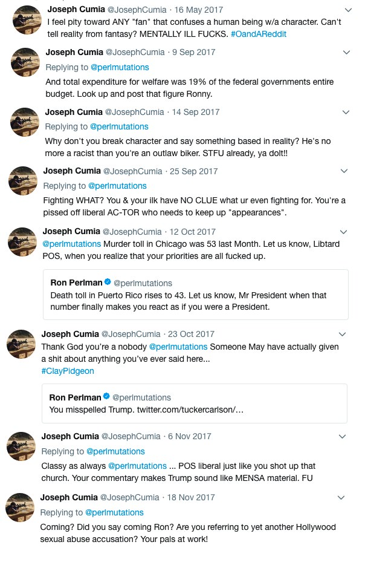Open dropdown chevron on 16 May 2017 tweet
Viewport: 368px width, 588px height.
pos(348,10)
